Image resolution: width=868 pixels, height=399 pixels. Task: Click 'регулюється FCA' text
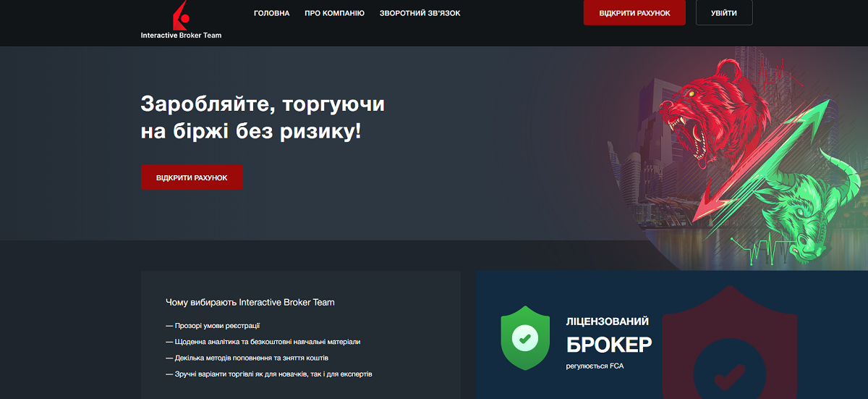click(595, 366)
